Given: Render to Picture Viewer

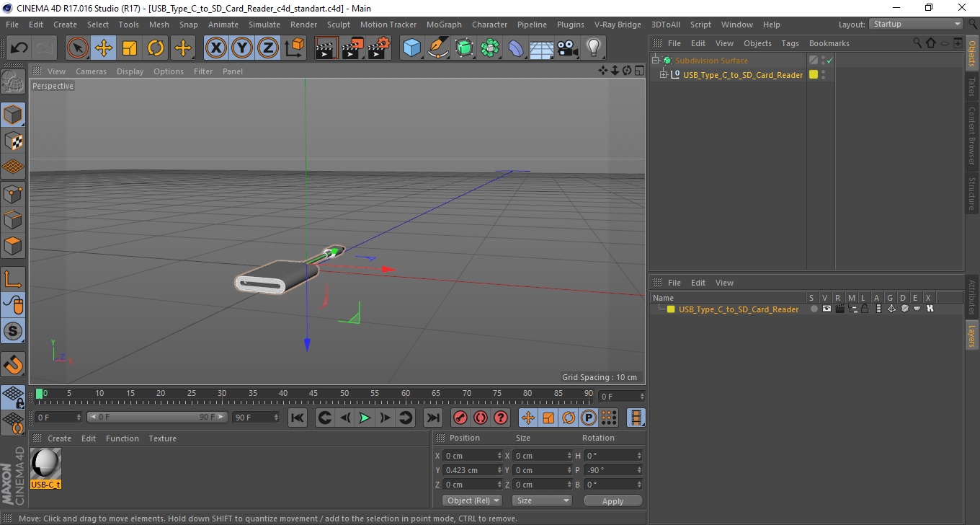Looking at the screenshot, I should pos(352,48).
